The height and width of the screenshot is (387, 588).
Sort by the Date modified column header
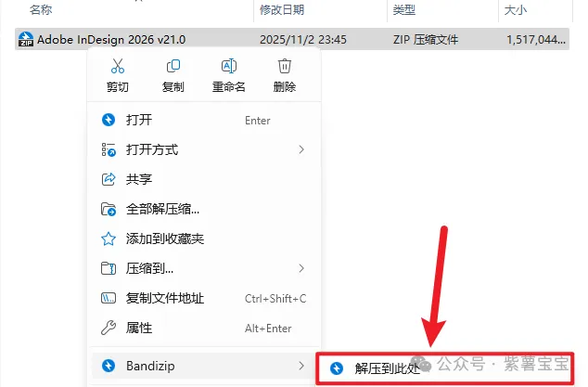[x=282, y=10]
